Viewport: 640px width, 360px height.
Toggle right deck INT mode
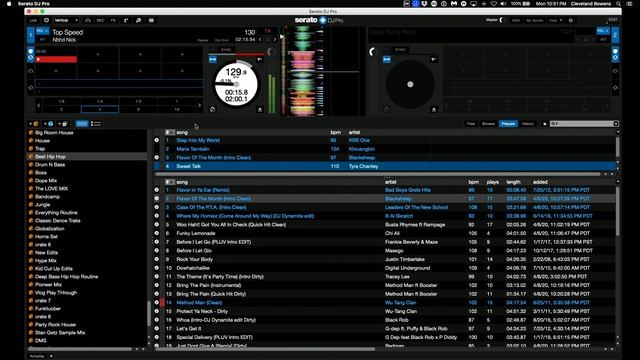pyautogui.click(x=603, y=39)
